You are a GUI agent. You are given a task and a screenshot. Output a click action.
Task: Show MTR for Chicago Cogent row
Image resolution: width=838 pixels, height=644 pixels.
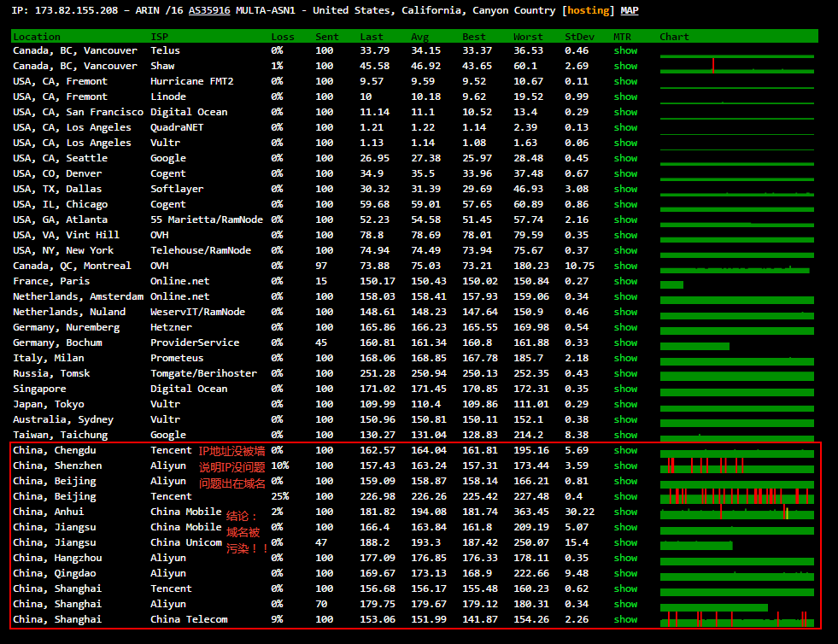[x=625, y=204]
